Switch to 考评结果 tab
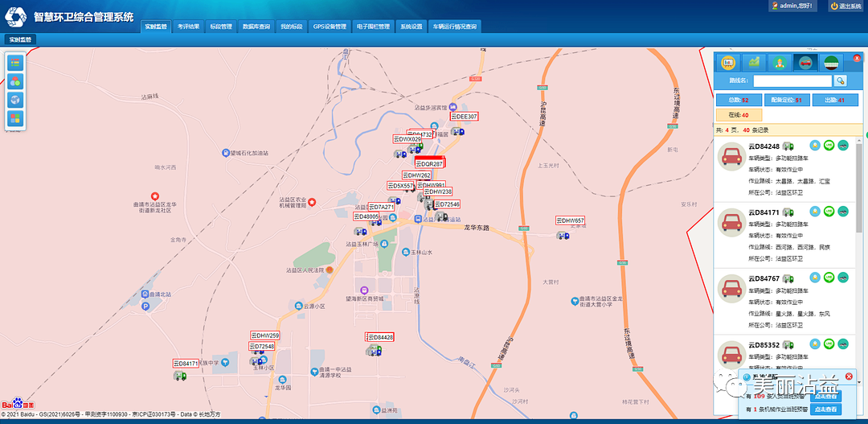Viewport: 868px width, 424px height. click(189, 27)
